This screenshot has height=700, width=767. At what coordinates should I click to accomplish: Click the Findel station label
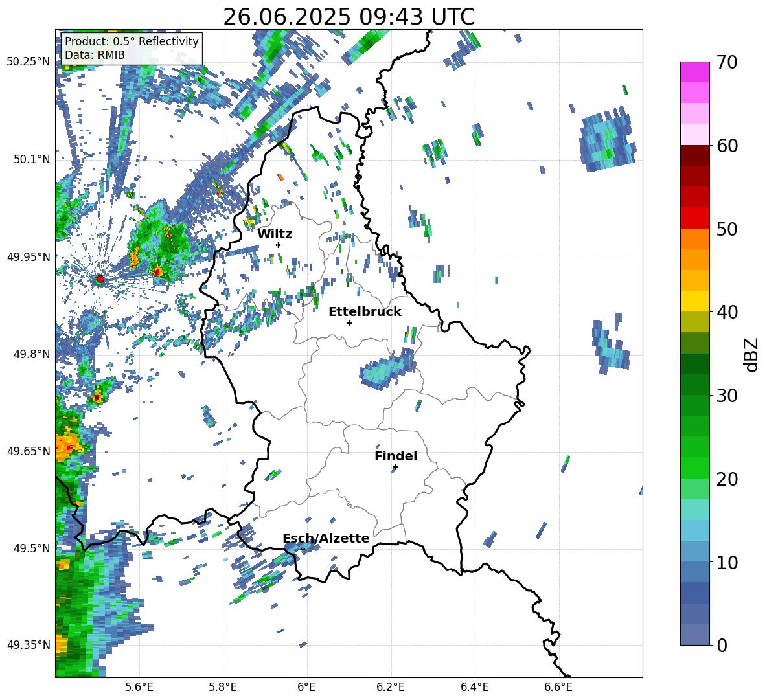point(396,456)
